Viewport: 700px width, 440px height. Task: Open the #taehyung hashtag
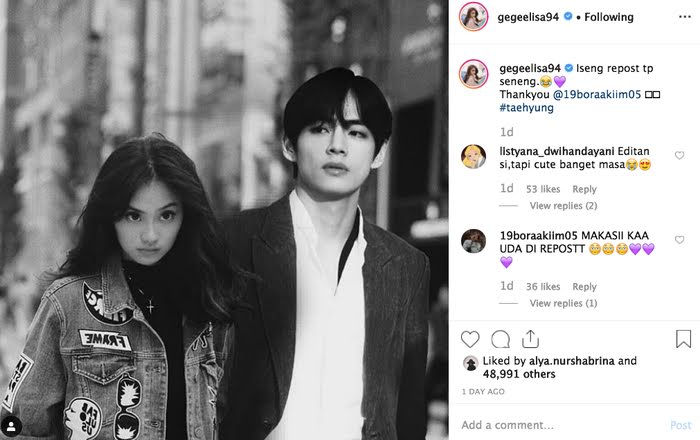(x=526, y=108)
